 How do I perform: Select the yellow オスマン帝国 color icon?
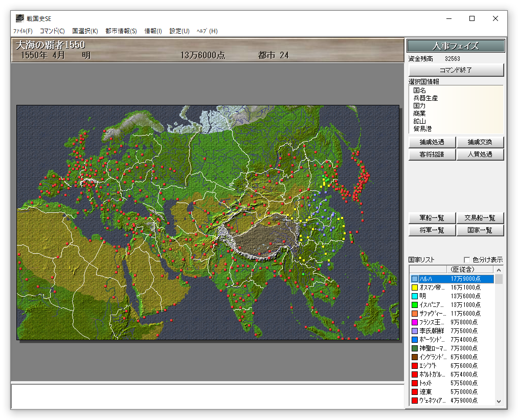(x=415, y=288)
